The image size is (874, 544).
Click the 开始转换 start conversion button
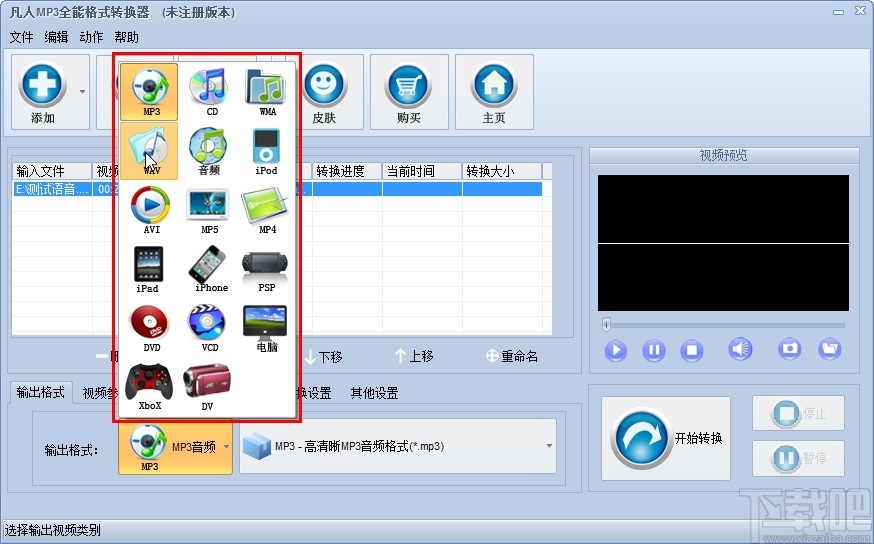(666, 438)
